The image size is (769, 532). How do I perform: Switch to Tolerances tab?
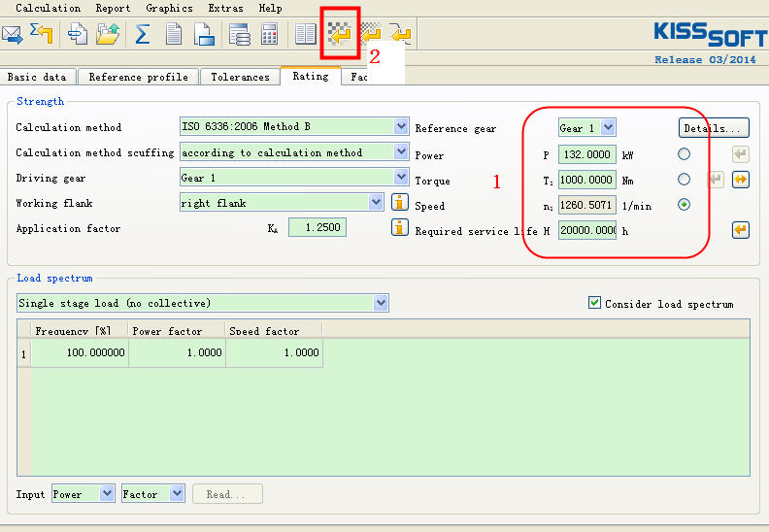click(241, 77)
